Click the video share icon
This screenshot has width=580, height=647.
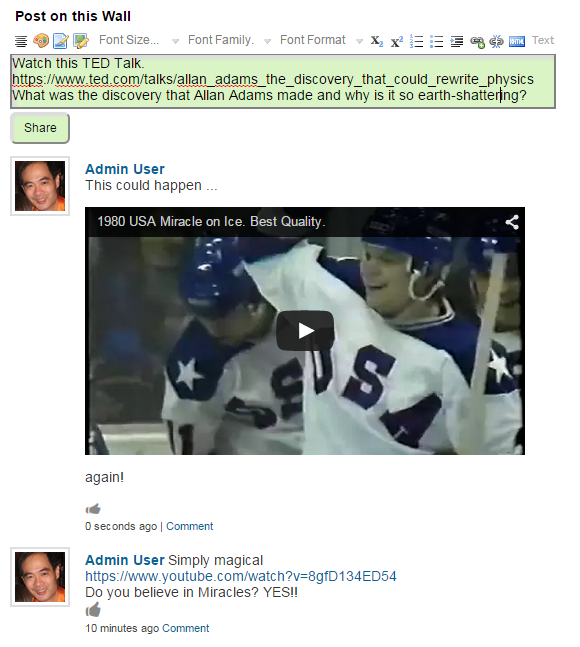click(512, 222)
